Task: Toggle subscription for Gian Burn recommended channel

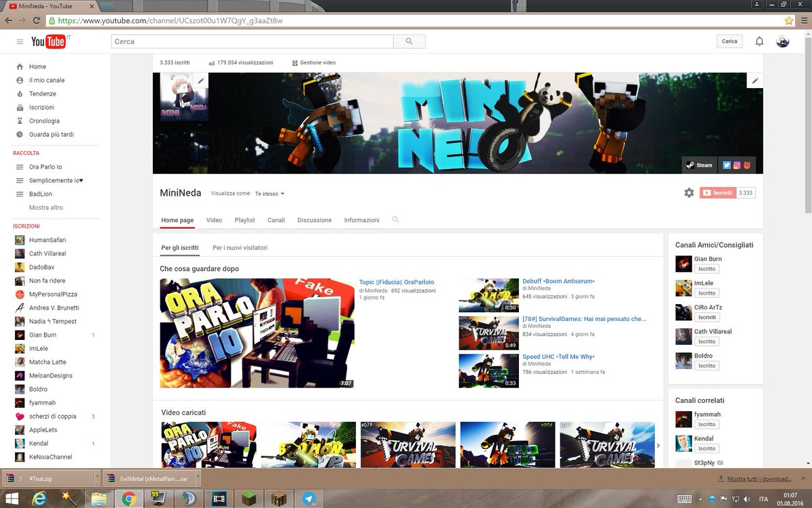Action: tap(707, 269)
